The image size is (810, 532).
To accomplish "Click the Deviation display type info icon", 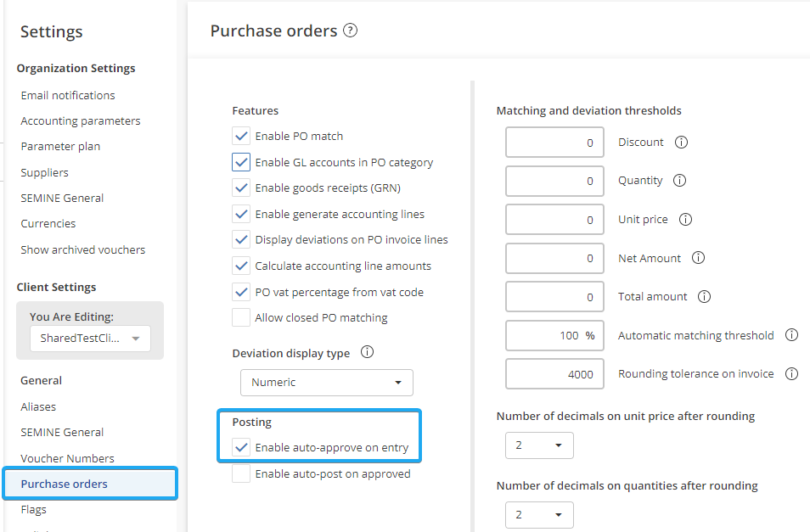I will (x=368, y=353).
